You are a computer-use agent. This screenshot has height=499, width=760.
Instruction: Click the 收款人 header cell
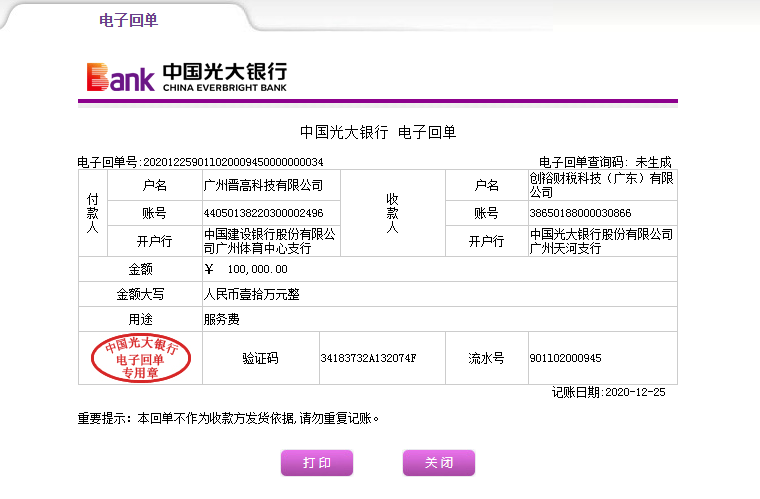point(393,213)
